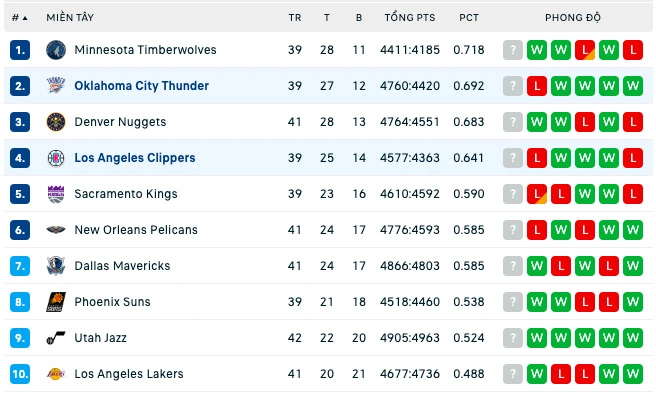Click the Utah Jazz team name
The width and height of the screenshot is (656, 397).
click(100, 338)
